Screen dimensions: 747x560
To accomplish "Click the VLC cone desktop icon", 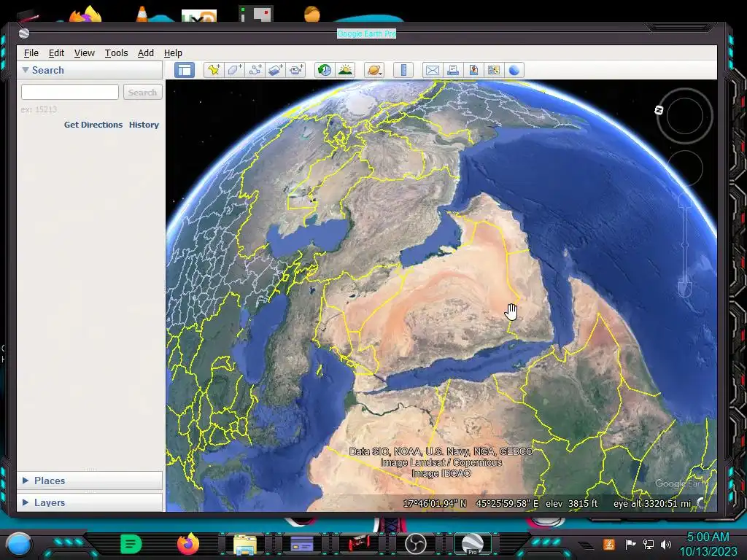I will point(142,15).
